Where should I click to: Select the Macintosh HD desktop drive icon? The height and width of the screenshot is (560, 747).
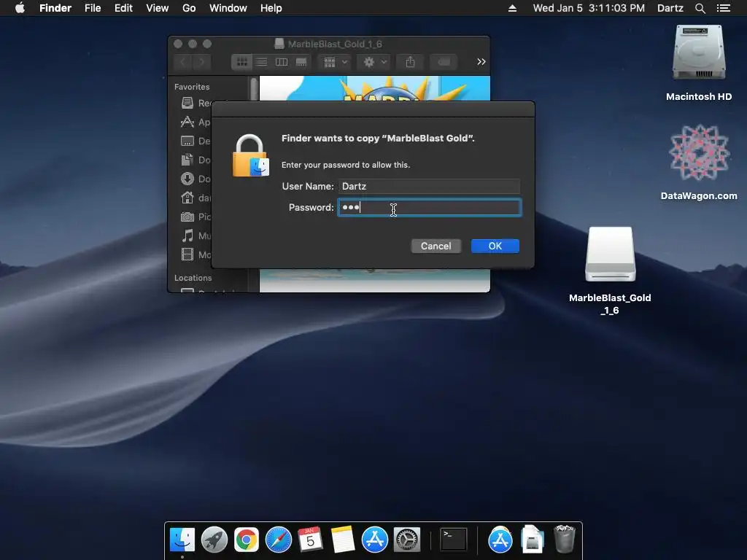[698, 52]
